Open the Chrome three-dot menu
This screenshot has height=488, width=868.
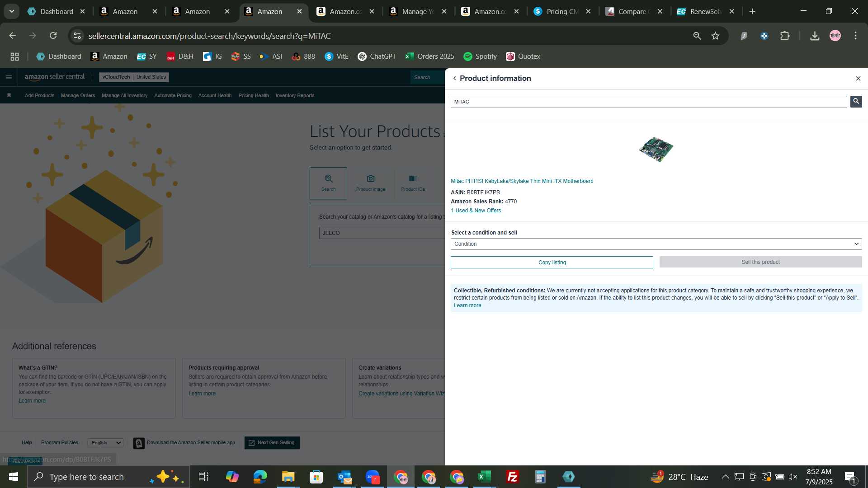pos(855,36)
